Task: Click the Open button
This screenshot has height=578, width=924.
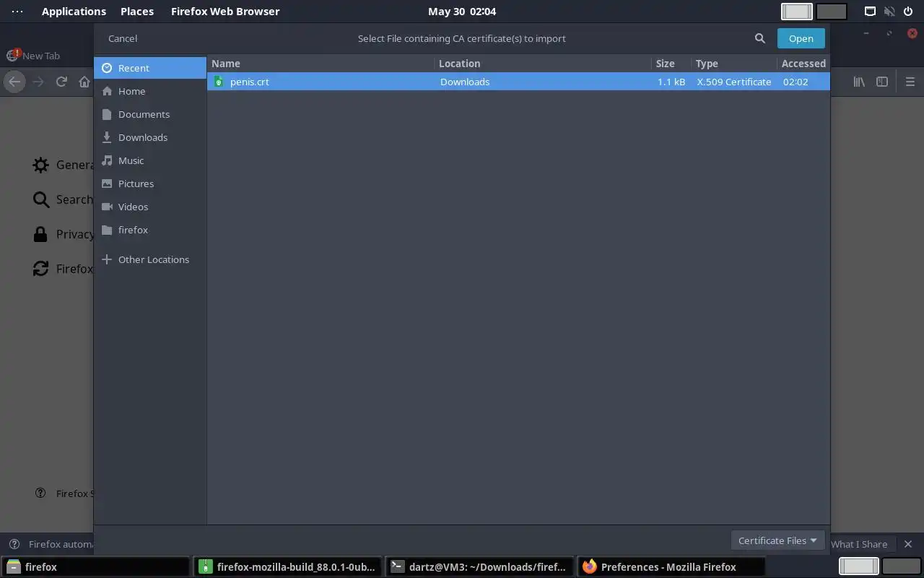Action: [x=801, y=38]
